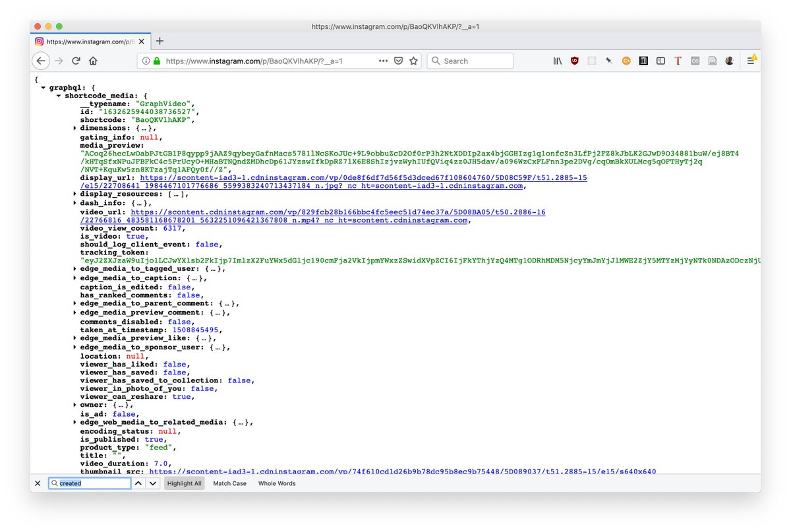Open the Firefox Library books icon
This screenshot has width=791, height=532.
[557, 61]
